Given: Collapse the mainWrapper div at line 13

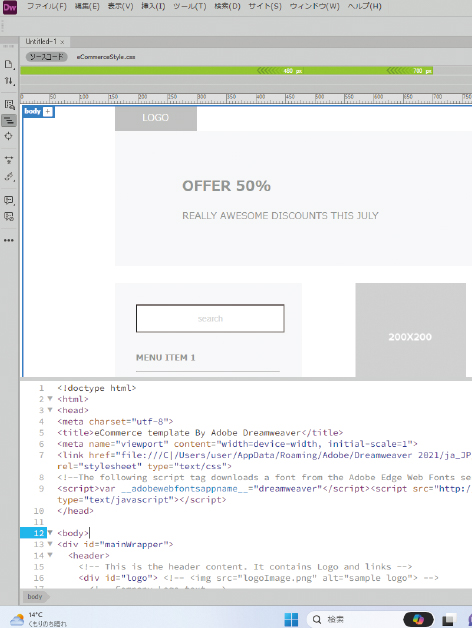Looking at the screenshot, I should pyautogui.click(x=50, y=544).
